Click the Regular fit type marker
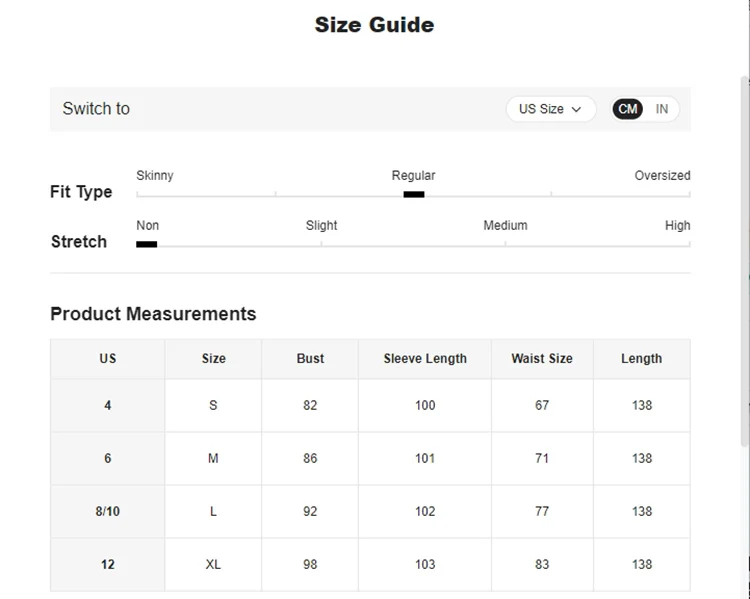This screenshot has width=750, height=599. pos(414,194)
